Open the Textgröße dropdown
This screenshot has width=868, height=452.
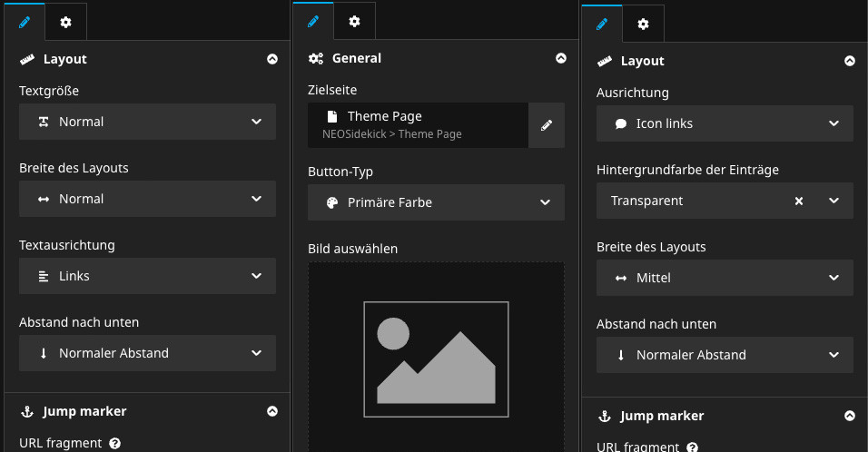pyautogui.click(x=147, y=122)
